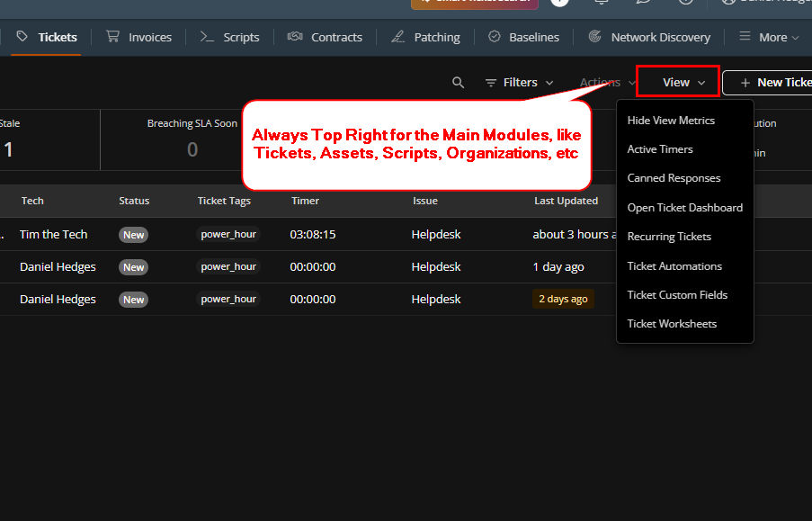Sort by the Issue column header
Viewport: 812px width, 521px height.
[x=425, y=201]
